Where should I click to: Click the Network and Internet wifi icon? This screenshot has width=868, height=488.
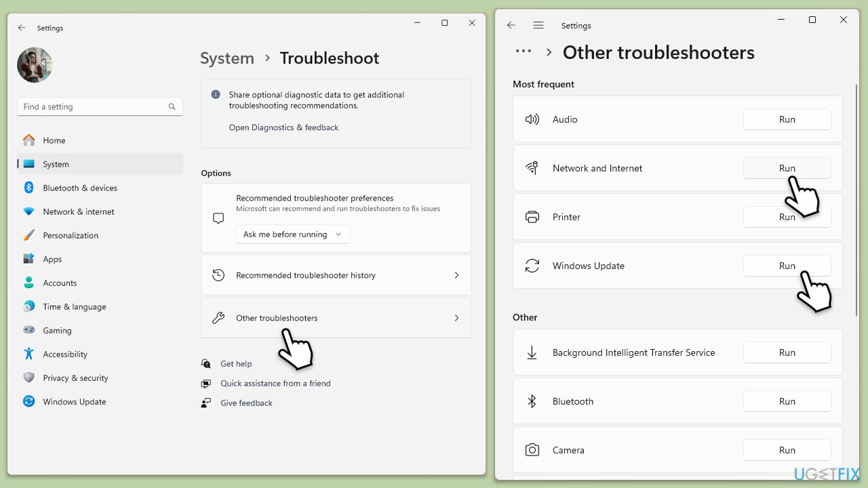(532, 168)
